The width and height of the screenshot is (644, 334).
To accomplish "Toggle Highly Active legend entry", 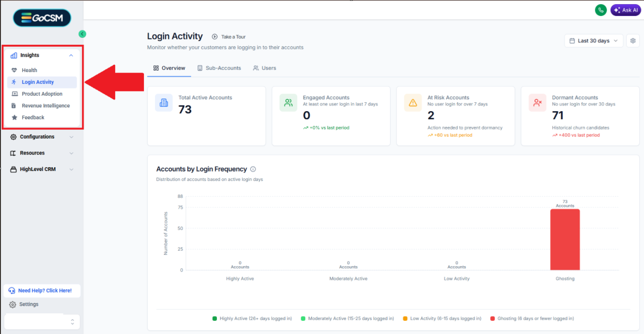I will (252, 318).
